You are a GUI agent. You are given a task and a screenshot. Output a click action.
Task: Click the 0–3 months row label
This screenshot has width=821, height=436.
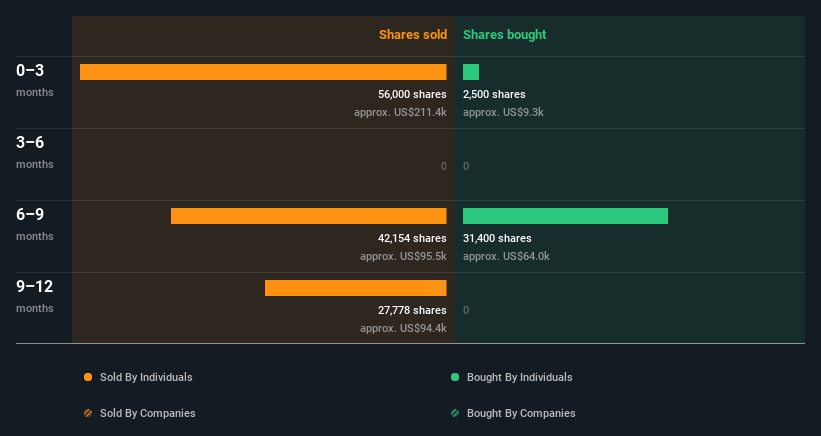coord(35,80)
